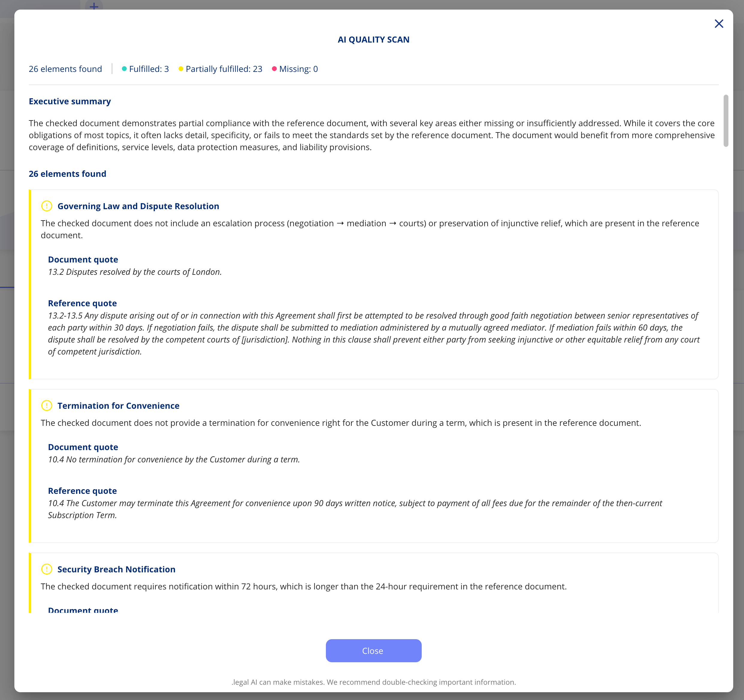The width and height of the screenshot is (744, 700).
Task: Click the blue Close button
Action: click(x=373, y=651)
